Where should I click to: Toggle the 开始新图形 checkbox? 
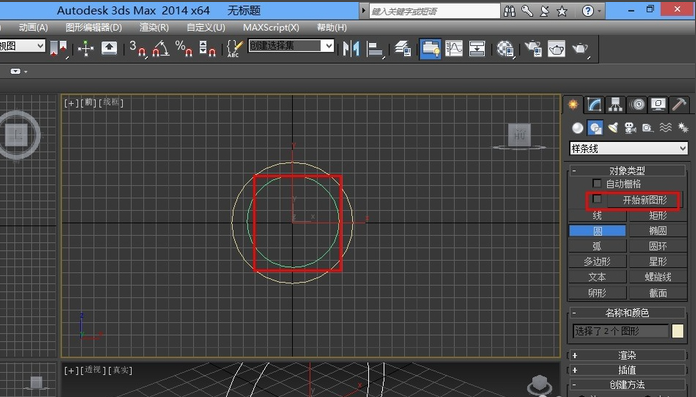tap(597, 199)
